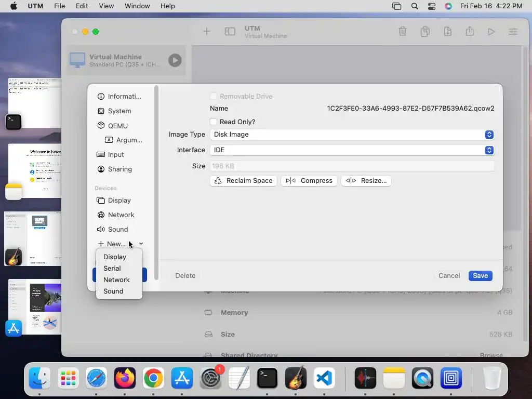Open the Window menu
Screen dimensions: 532x399
point(137,6)
